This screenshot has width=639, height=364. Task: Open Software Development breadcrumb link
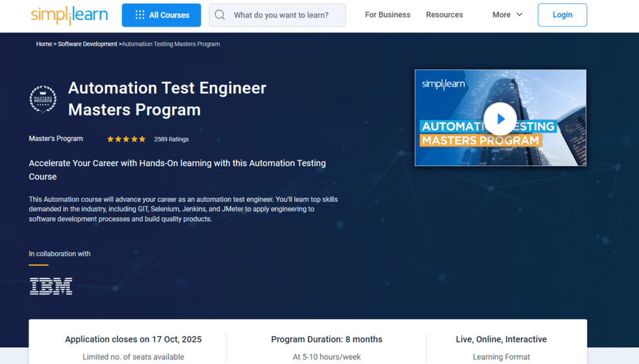click(x=88, y=44)
